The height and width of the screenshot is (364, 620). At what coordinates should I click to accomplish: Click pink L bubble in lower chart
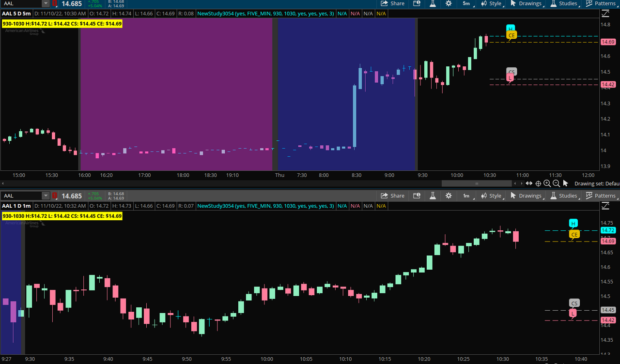click(573, 314)
